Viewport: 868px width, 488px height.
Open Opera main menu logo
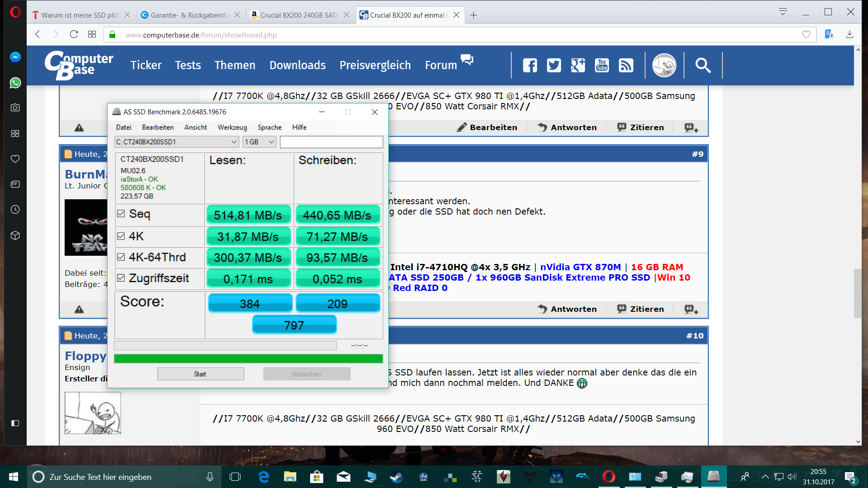point(15,12)
